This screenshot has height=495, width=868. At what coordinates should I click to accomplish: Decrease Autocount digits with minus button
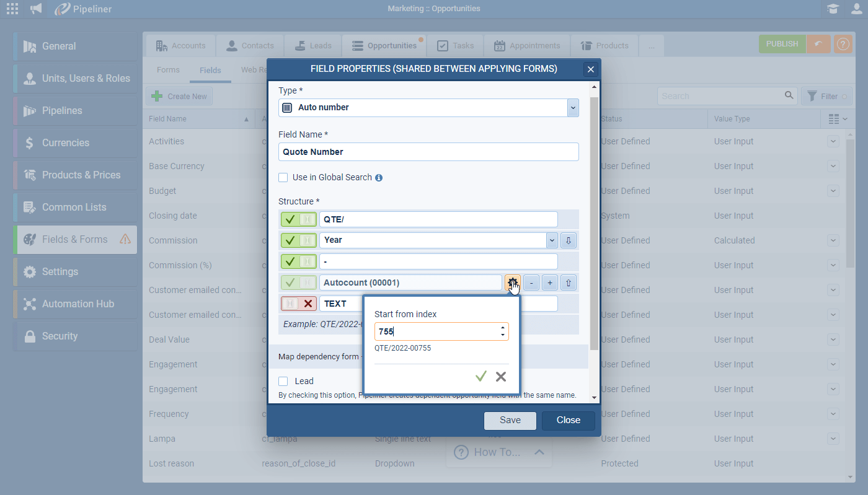531,283
